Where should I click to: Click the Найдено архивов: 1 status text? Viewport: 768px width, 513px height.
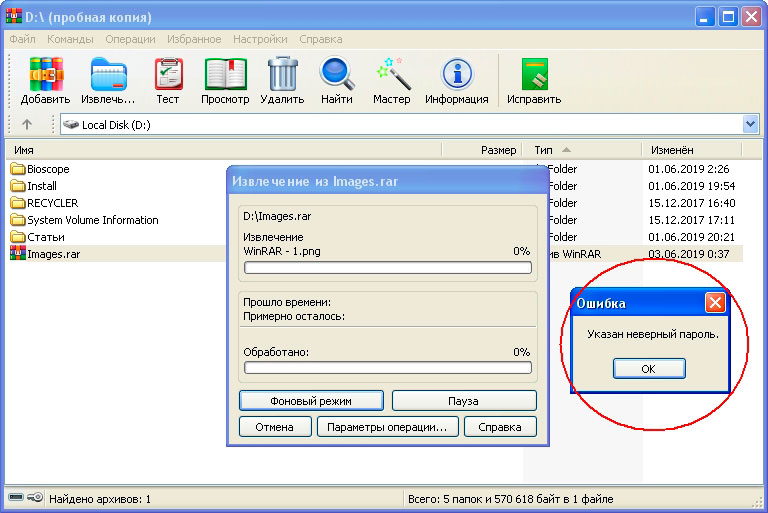[x=100, y=499]
